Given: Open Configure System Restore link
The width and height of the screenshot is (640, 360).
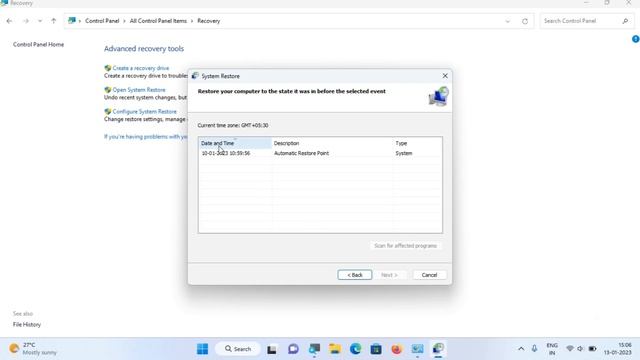Looking at the screenshot, I should tap(144, 111).
